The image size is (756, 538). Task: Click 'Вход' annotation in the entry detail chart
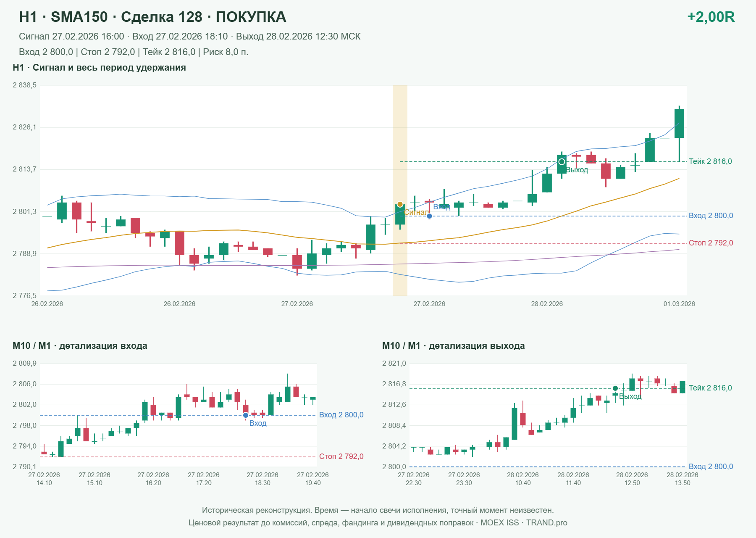pyautogui.click(x=258, y=423)
